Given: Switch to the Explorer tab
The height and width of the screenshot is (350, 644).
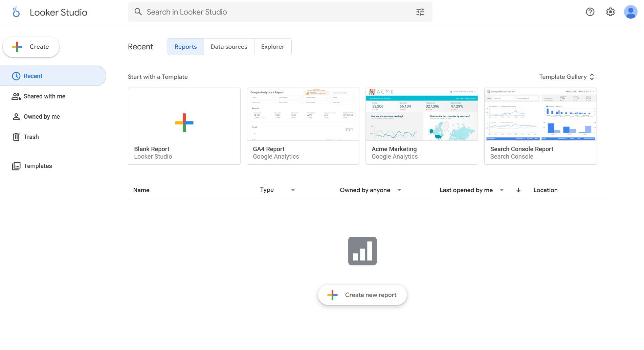Looking at the screenshot, I should click(272, 47).
